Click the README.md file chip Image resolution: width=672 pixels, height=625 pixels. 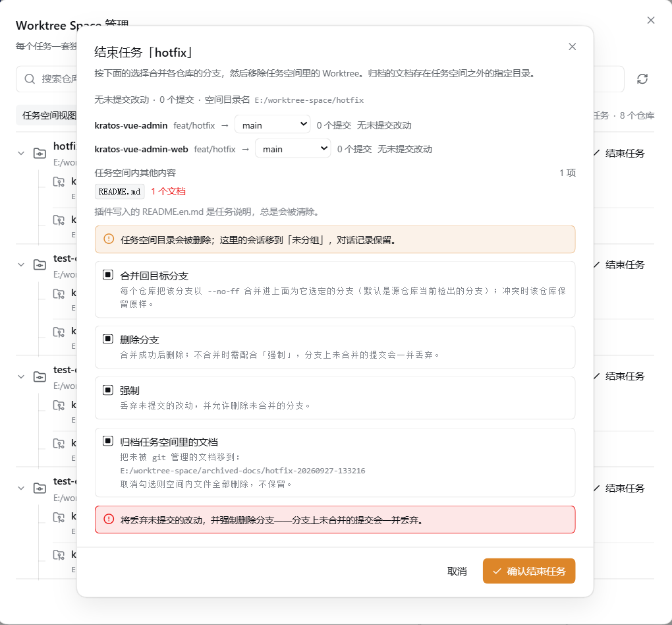click(x=119, y=191)
